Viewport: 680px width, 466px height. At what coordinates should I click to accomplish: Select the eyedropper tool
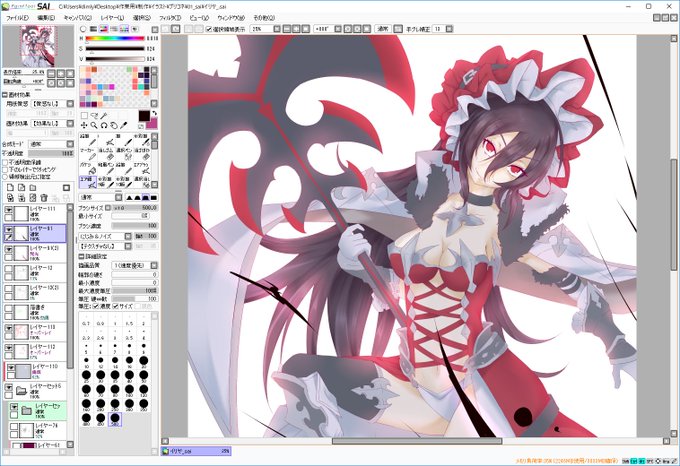124,125
